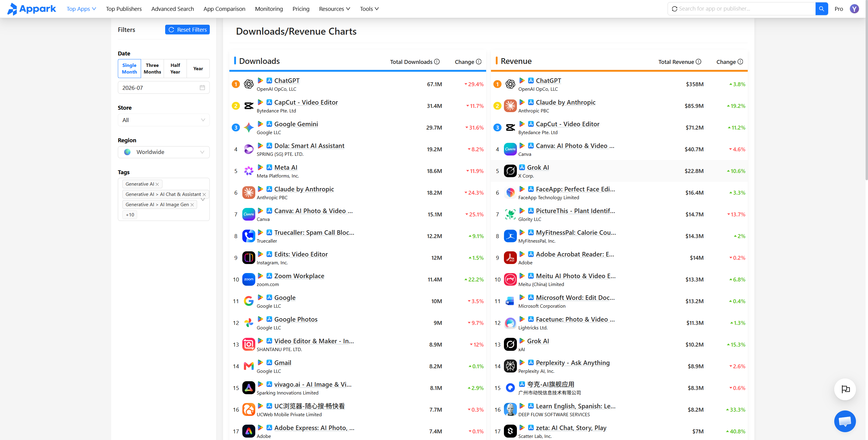Remove the AI Image Gen tag
The height and width of the screenshot is (440, 868).
tap(192, 205)
